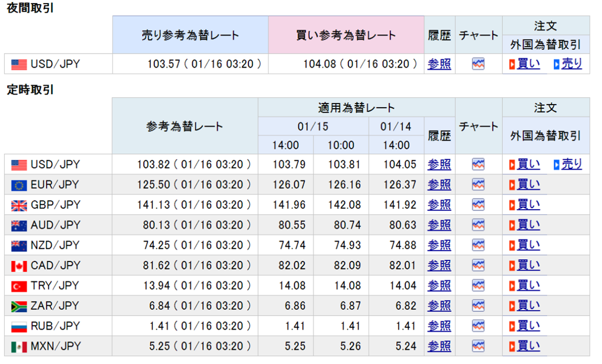Click the EU flag beside EUR/JPY

point(19,185)
